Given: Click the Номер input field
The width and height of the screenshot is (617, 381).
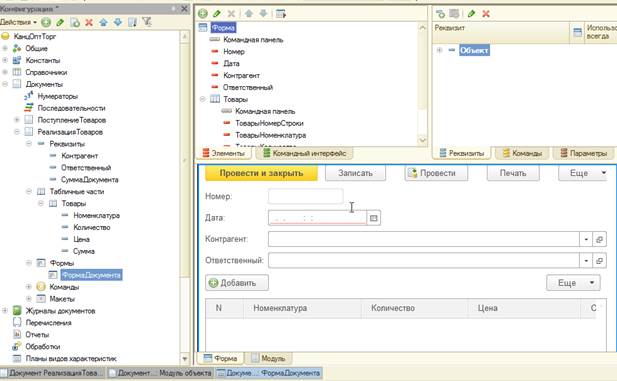Looking at the screenshot, I should (306, 196).
